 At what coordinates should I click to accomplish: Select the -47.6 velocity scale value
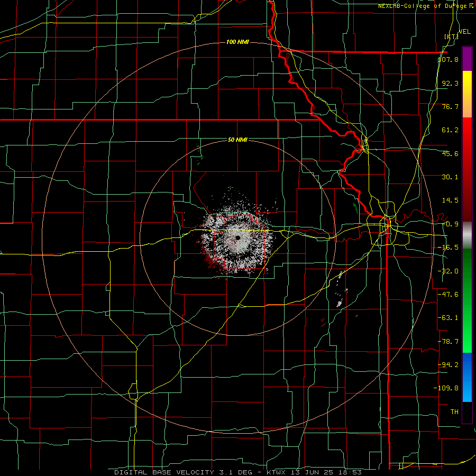[448, 295]
